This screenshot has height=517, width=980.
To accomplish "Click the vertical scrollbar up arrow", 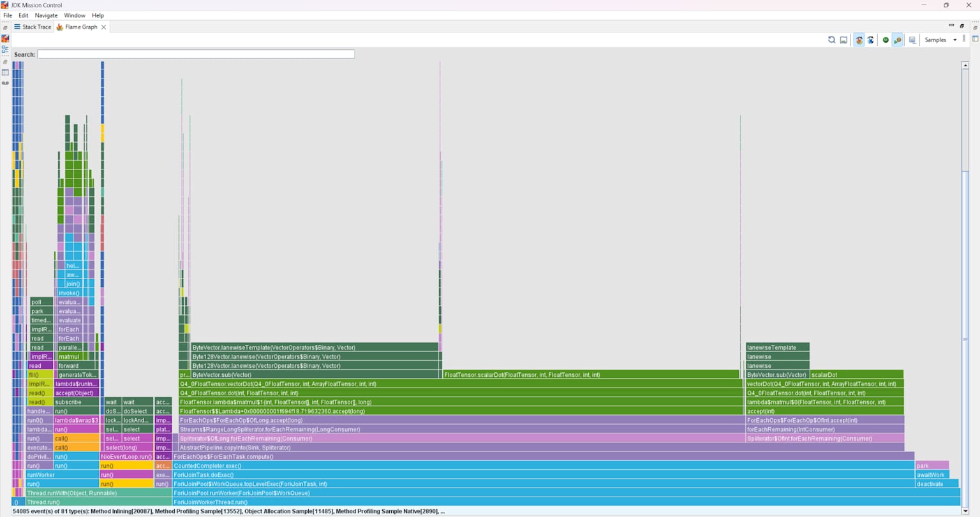I will coord(965,66).
